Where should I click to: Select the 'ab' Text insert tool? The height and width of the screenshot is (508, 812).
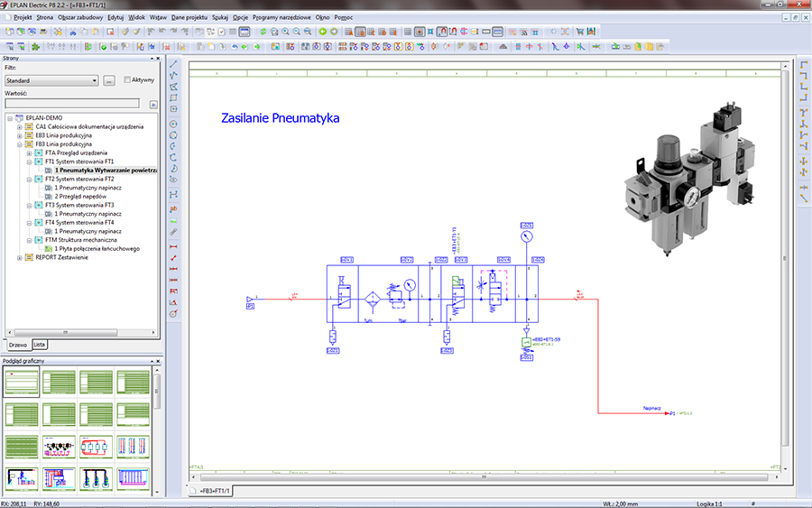click(173, 208)
